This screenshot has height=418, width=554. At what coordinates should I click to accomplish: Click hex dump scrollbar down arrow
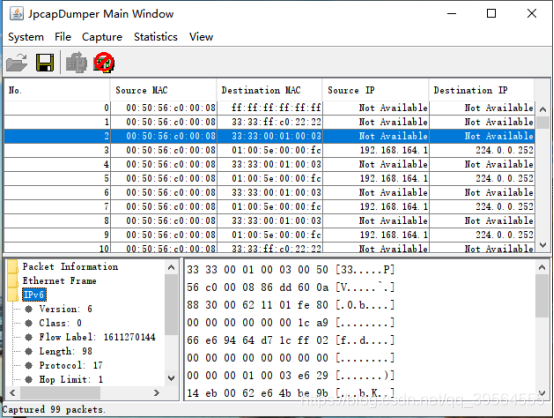(x=542, y=393)
